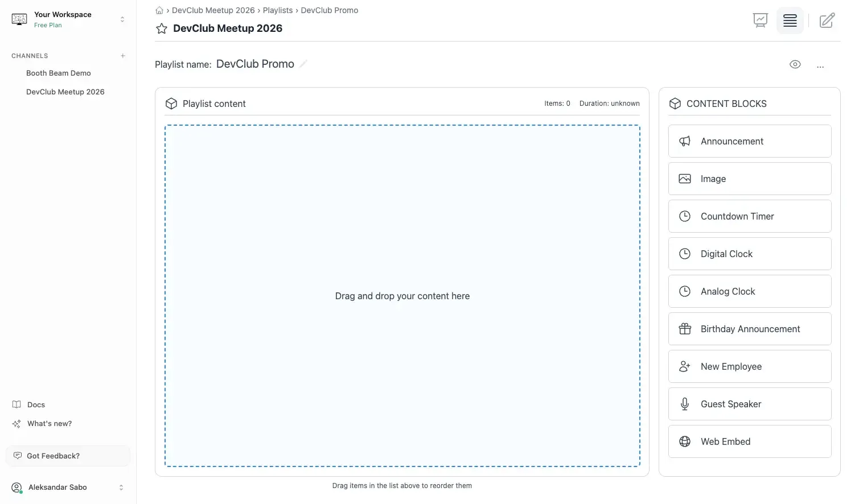Viewport: 859px width, 504px height.
Task: Click the DevClub Meetup 2026 breadcrumb
Action: tap(213, 10)
